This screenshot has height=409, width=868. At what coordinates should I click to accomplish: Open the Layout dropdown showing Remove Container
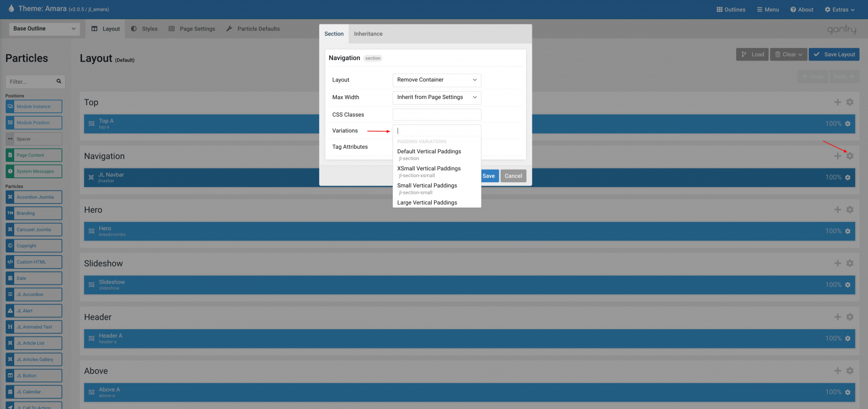(436, 80)
